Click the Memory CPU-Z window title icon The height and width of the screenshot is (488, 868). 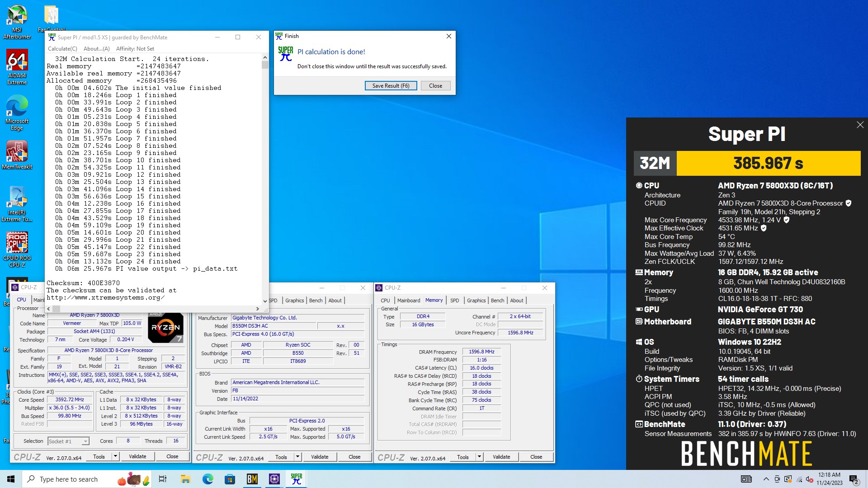point(379,288)
